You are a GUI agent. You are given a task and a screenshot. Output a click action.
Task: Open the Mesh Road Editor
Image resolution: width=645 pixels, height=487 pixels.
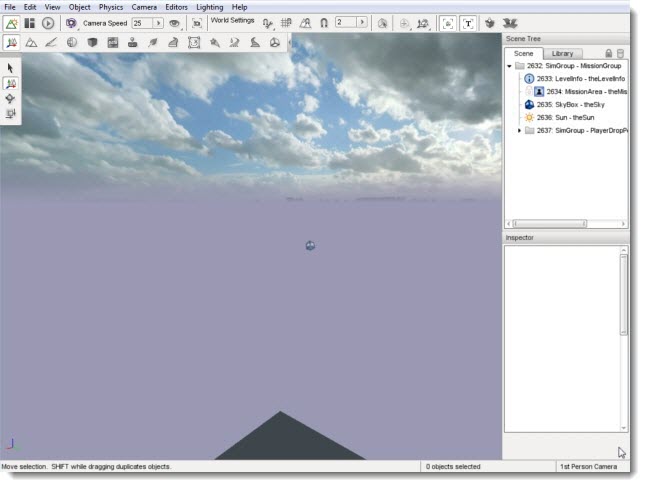(173, 42)
